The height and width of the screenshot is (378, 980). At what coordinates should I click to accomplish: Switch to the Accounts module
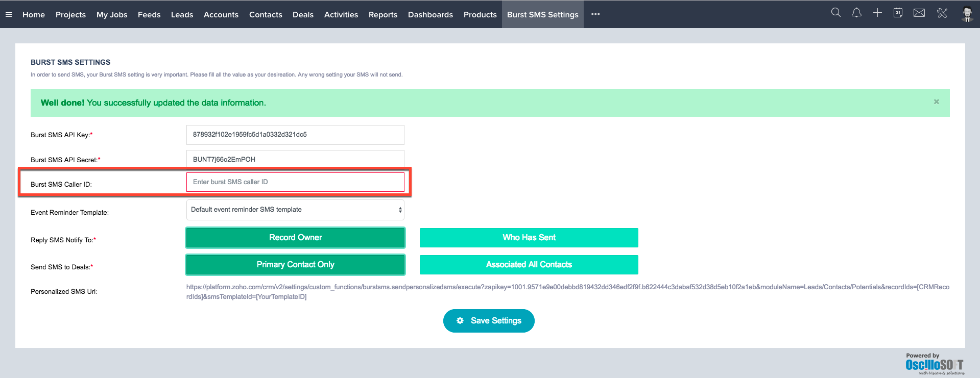pos(221,15)
